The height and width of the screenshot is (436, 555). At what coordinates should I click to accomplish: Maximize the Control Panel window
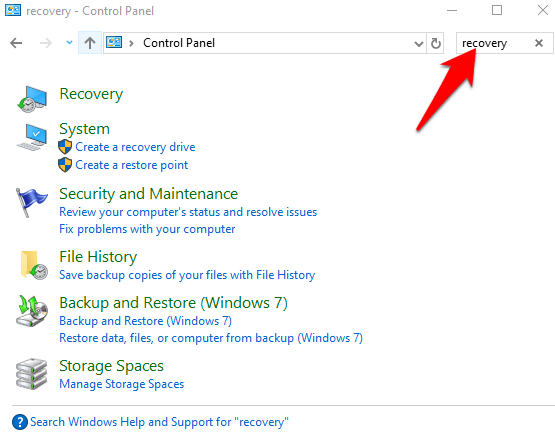coord(497,10)
